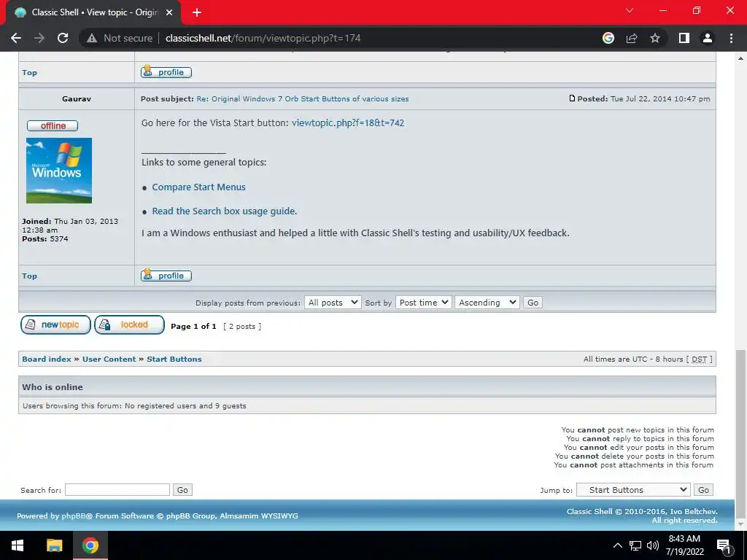747x560 pixels.
Task: Open the Chrome profile avatar
Action: point(708,38)
